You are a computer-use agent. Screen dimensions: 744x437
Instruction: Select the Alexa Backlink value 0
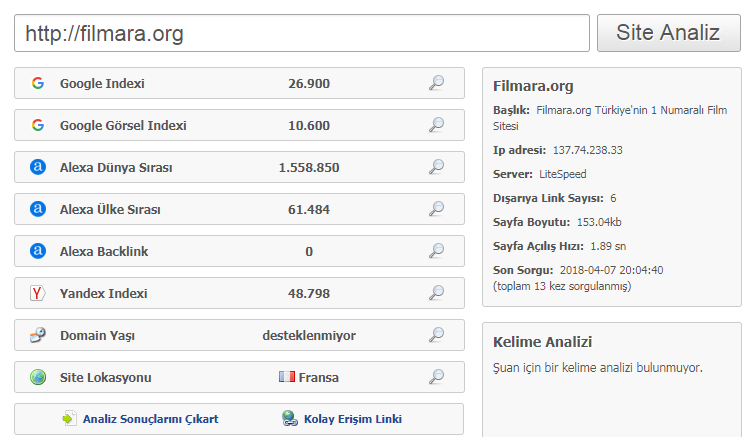(309, 251)
